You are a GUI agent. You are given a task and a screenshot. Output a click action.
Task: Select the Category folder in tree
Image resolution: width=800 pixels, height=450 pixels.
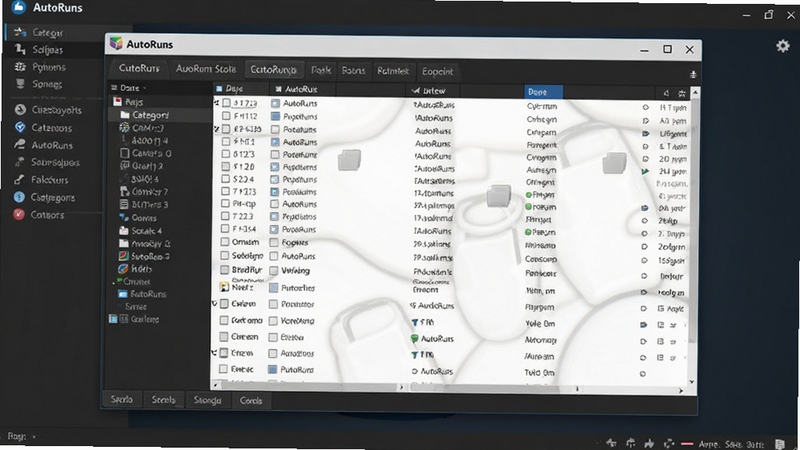[150, 115]
